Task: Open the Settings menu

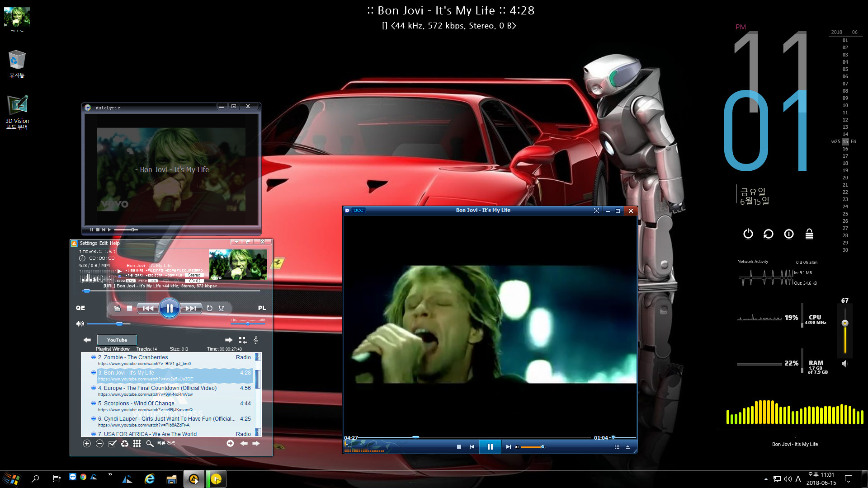Action: pyautogui.click(x=88, y=243)
